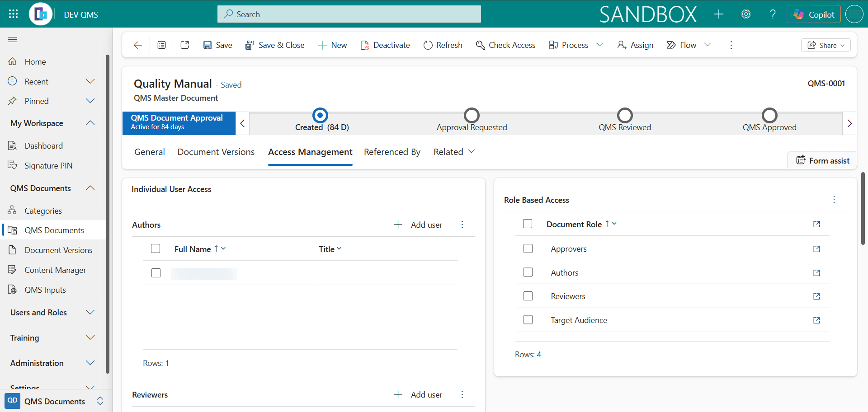Click the Save button
The width and height of the screenshot is (868, 412).
tap(218, 45)
